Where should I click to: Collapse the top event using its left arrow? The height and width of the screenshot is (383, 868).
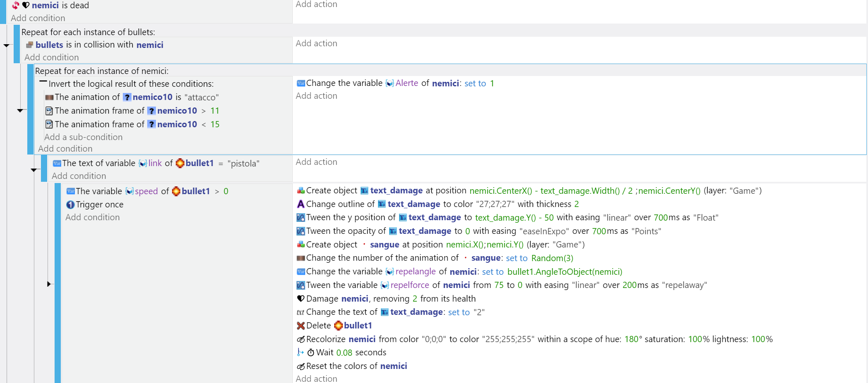(x=6, y=45)
